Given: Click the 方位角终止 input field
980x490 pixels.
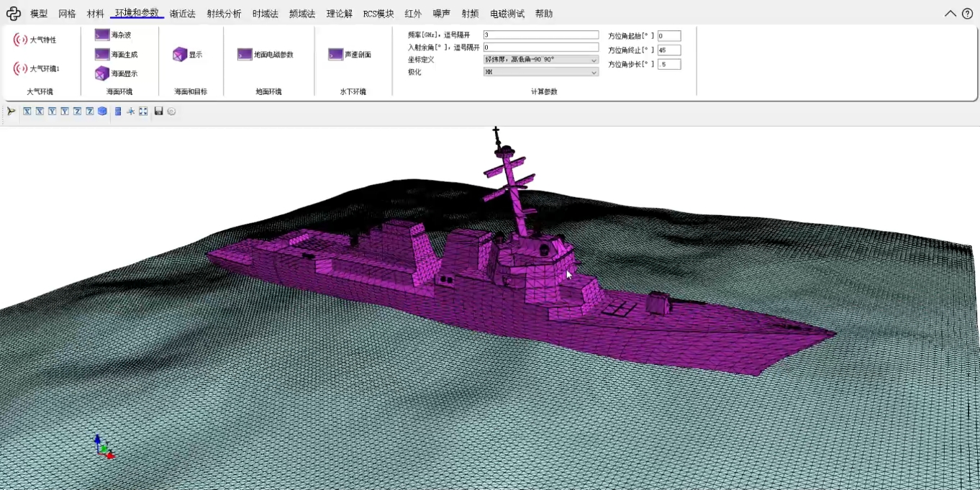Looking at the screenshot, I should coord(668,50).
